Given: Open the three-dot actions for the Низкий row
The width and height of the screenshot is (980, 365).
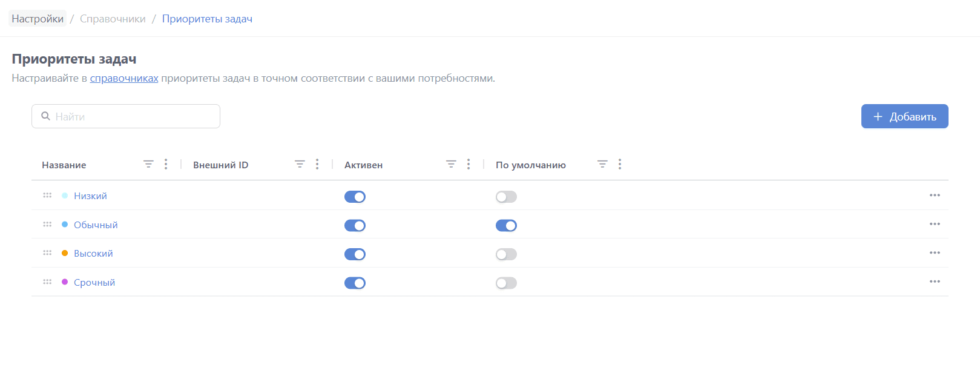Looking at the screenshot, I should 935,196.
